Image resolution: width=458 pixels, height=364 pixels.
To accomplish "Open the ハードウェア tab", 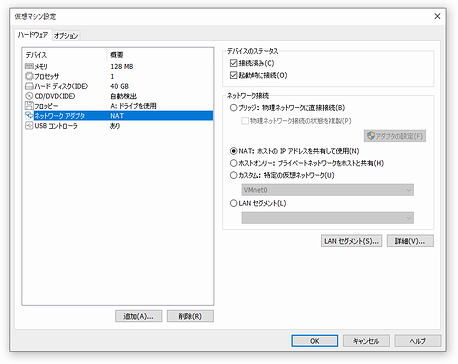I will pyautogui.click(x=33, y=35).
